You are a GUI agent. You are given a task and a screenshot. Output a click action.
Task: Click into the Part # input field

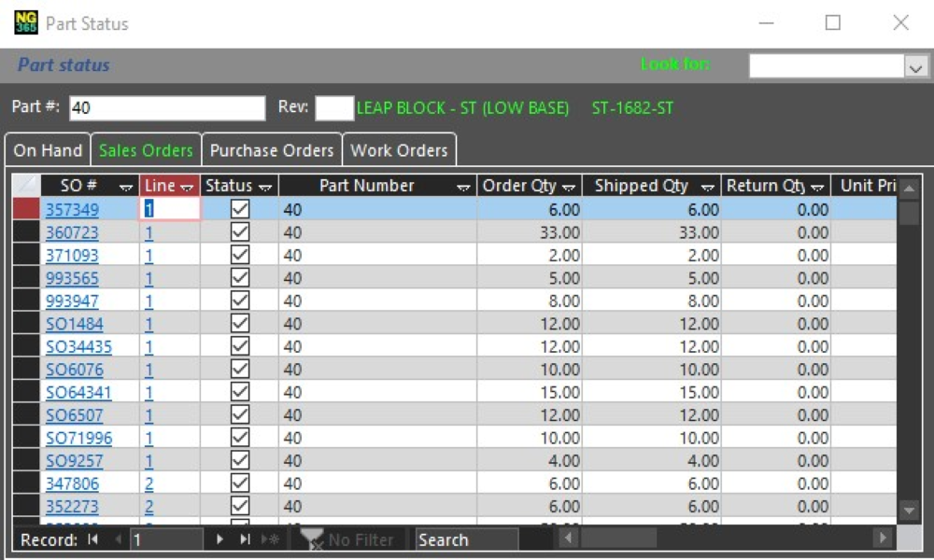tap(166, 107)
